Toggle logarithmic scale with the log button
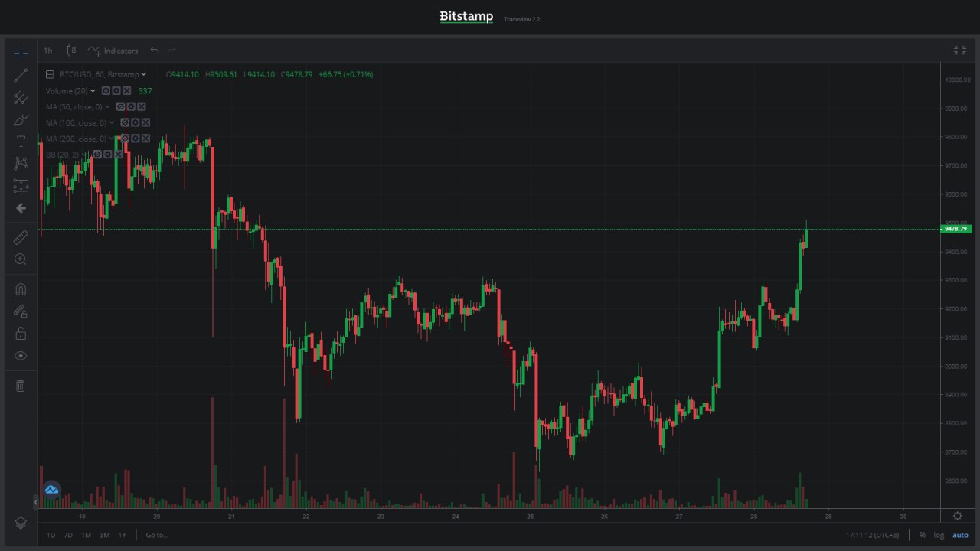The image size is (980, 551). coord(939,535)
